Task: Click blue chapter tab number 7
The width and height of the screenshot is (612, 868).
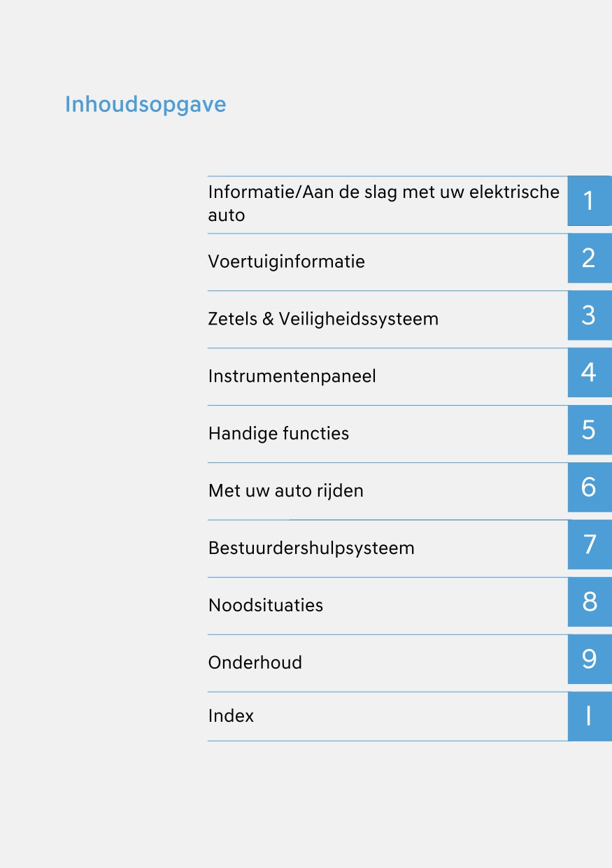Action: tap(589, 545)
